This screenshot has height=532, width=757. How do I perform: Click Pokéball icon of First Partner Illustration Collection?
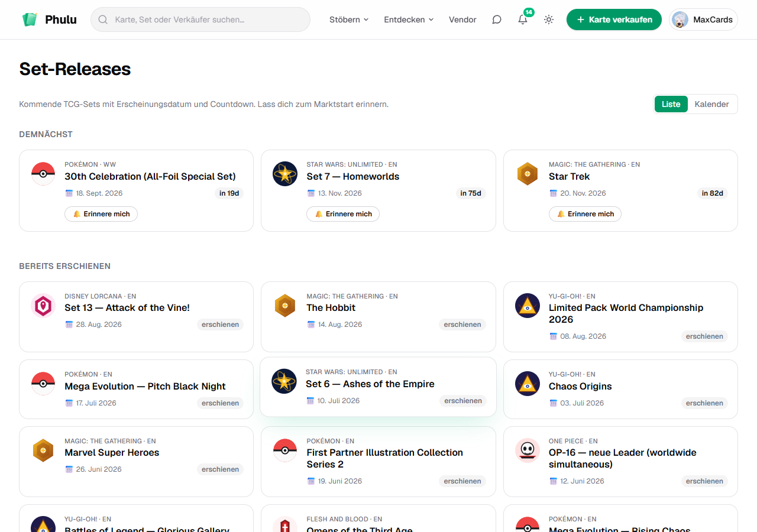285,450
